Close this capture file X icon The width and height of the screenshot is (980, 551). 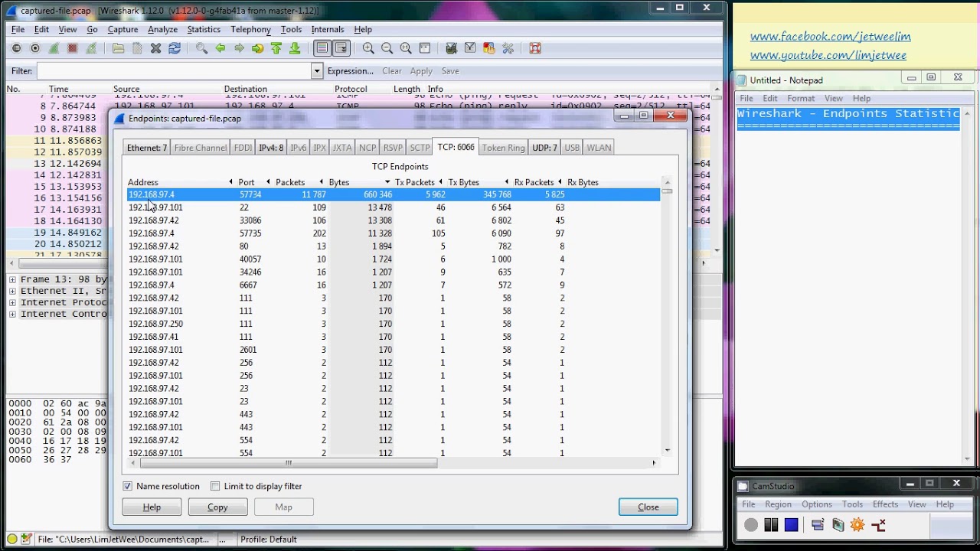click(155, 48)
